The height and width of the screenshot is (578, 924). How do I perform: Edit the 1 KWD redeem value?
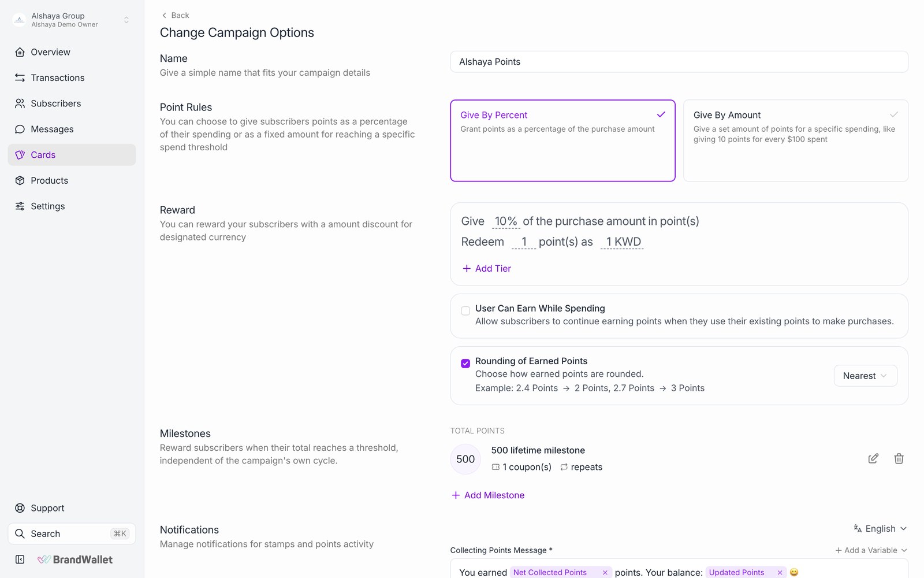point(623,242)
